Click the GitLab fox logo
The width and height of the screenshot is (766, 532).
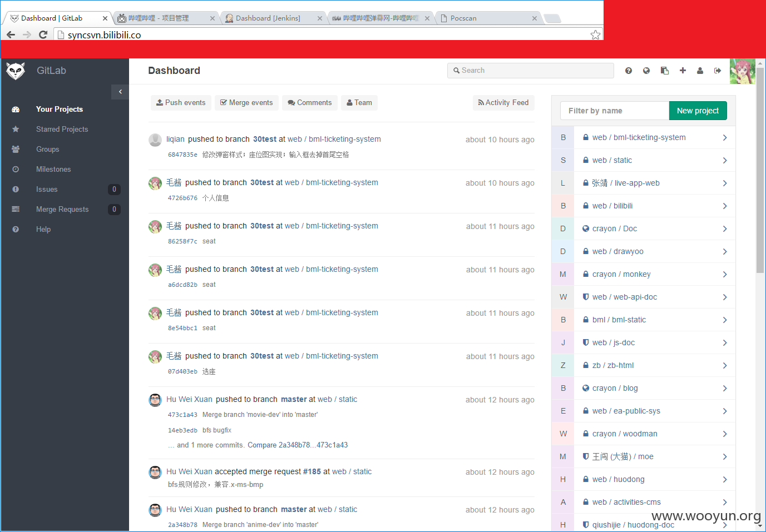pos(16,71)
